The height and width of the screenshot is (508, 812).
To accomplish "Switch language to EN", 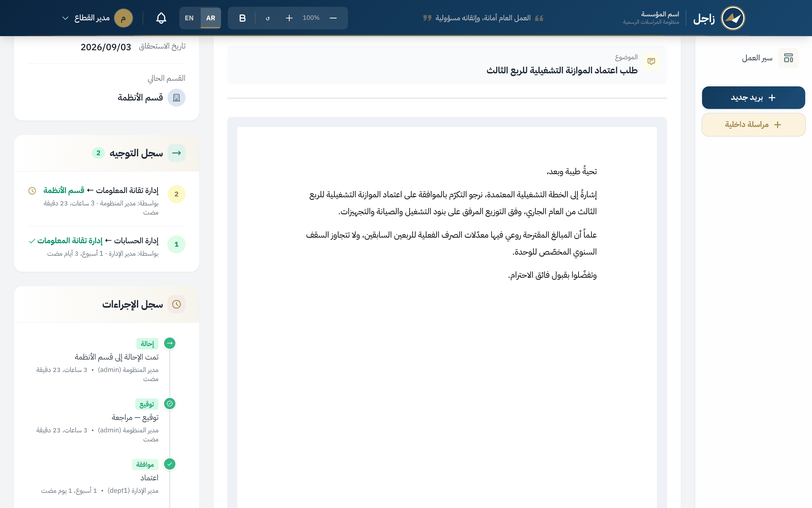I will (x=189, y=18).
